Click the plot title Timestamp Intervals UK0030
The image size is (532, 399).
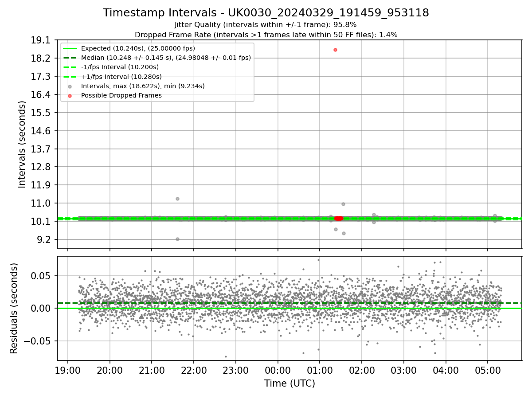(266, 13)
